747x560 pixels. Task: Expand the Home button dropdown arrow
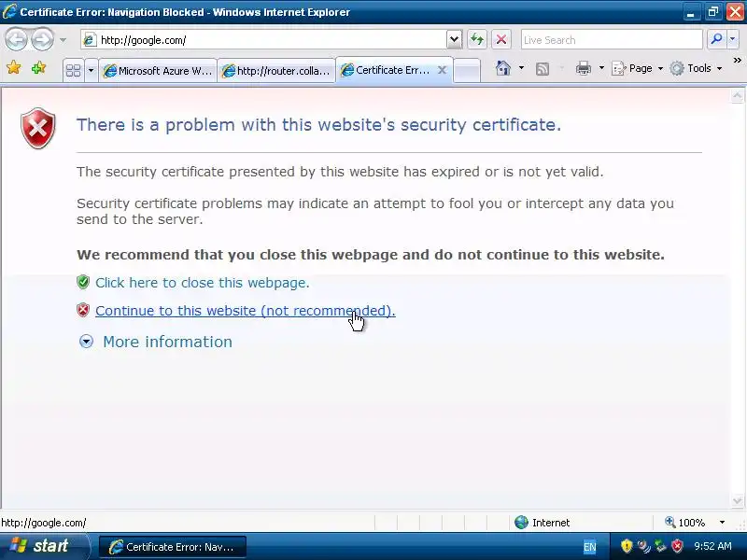click(521, 68)
